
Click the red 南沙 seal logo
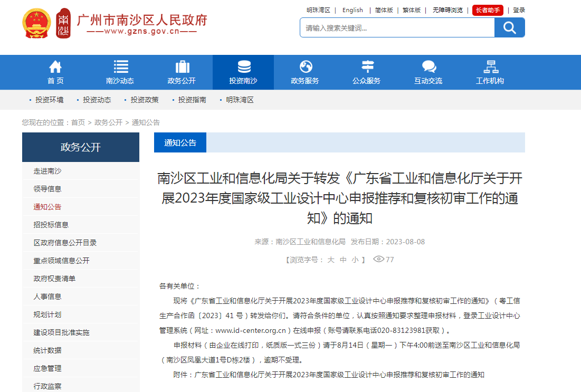click(63, 23)
